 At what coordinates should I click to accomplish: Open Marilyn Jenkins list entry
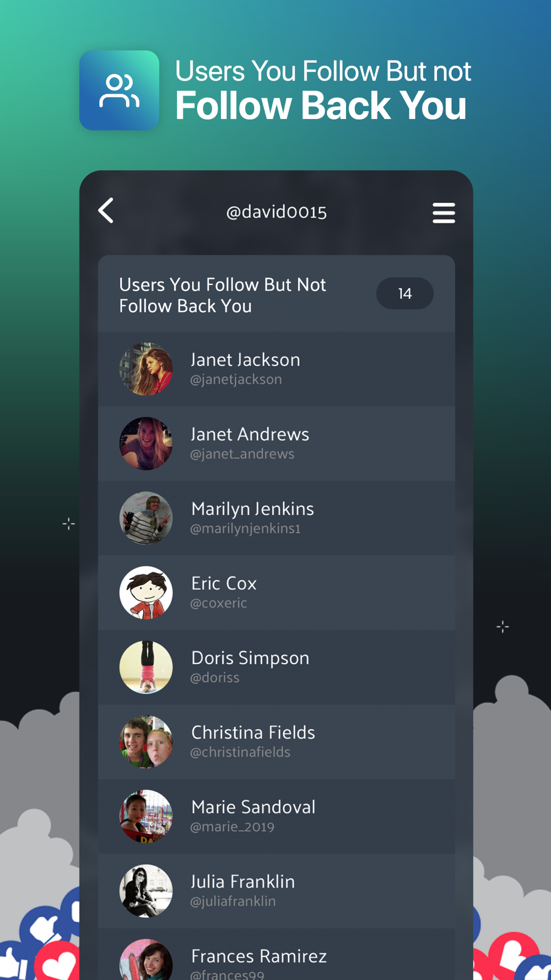(x=277, y=518)
